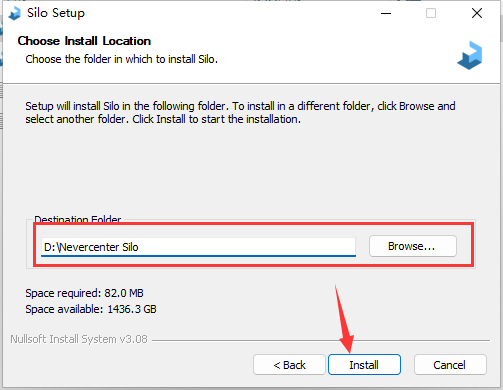Minimize the Silo Setup window
Screen dimensions: 503x390
click(386, 13)
